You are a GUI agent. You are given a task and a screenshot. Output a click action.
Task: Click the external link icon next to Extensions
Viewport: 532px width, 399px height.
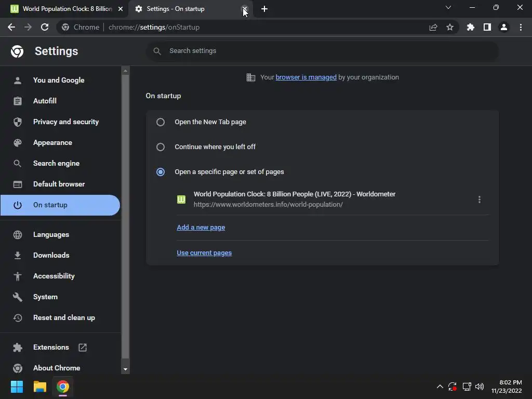point(83,348)
